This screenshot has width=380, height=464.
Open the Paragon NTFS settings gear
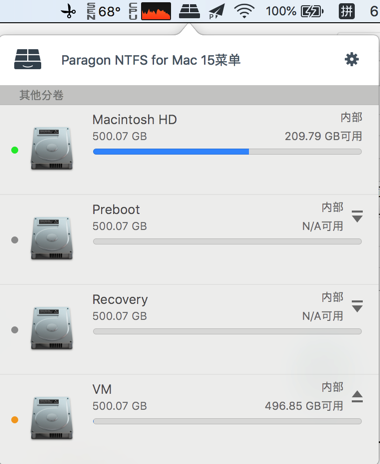(x=352, y=60)
